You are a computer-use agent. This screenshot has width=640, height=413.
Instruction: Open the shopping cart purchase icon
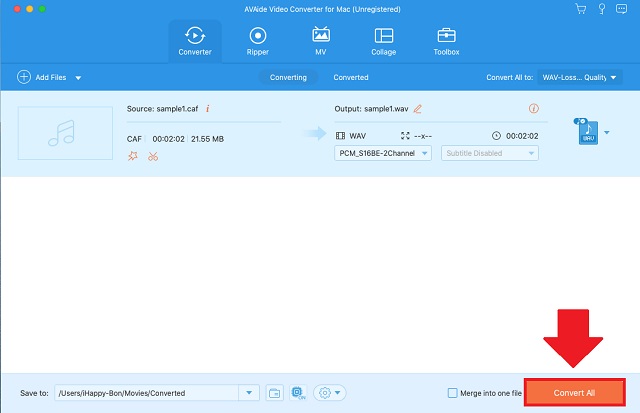[x=580, y=9]
